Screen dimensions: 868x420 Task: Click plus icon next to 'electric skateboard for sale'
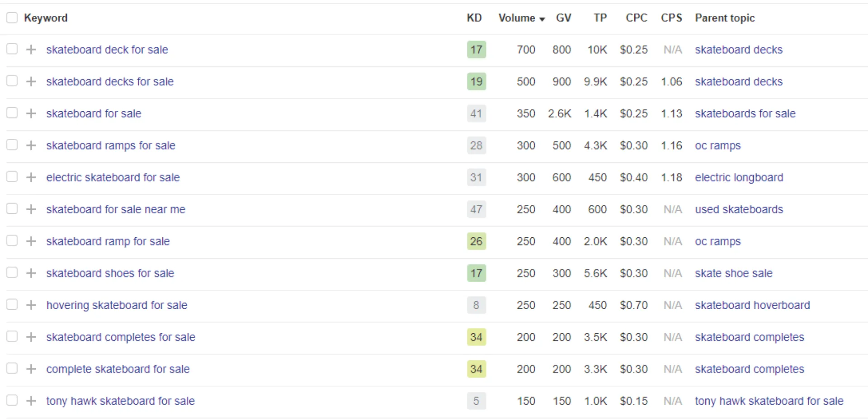(31, 177)
